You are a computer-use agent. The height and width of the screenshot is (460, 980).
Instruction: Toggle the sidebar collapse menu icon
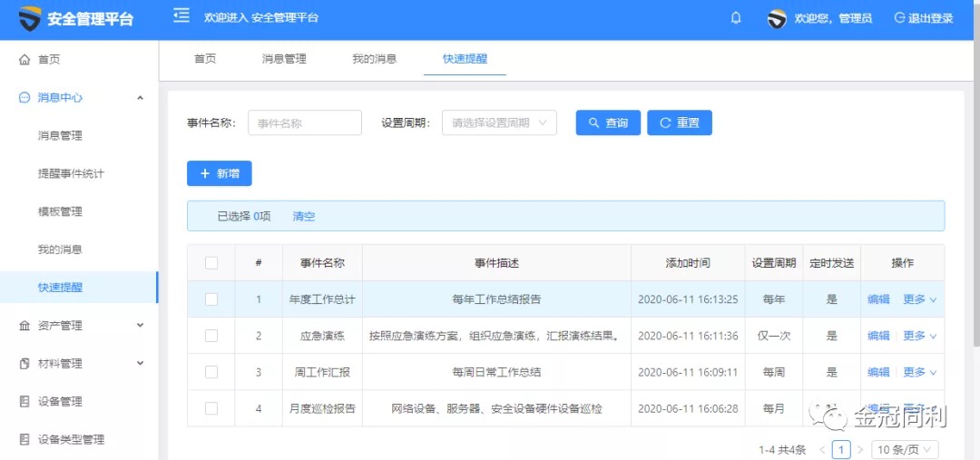click(x=181, y=16)
